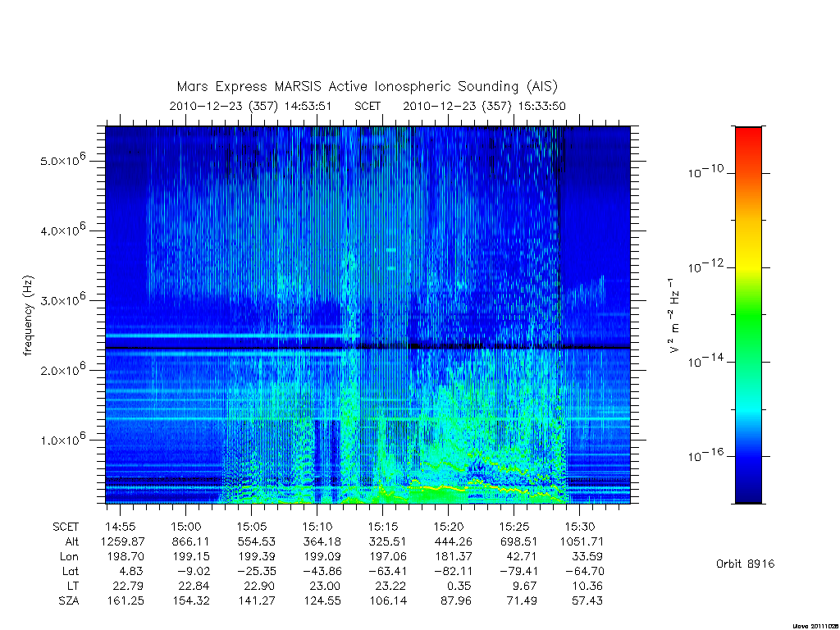Click the LT row header
This screenshot has height=630, width=840.
pyautogui.click(x=73, y=586)
